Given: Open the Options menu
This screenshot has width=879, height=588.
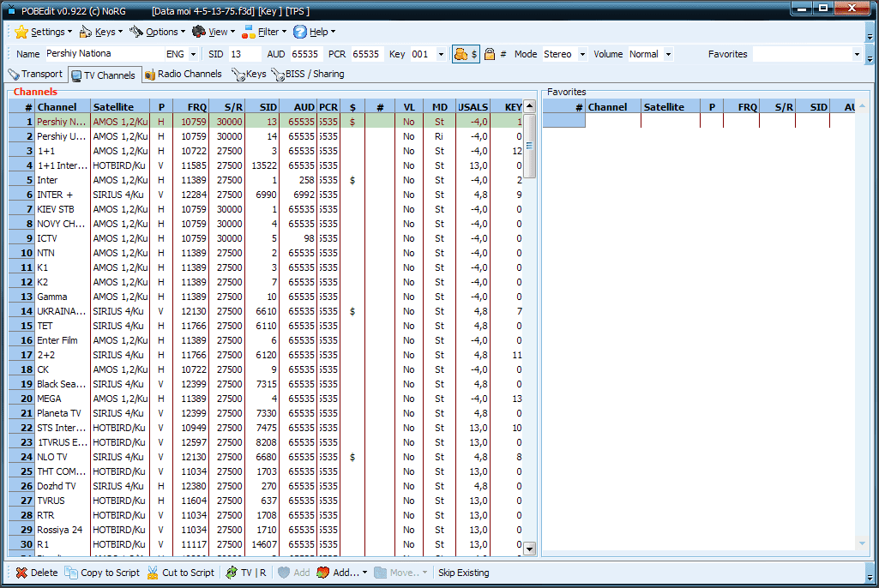Looking at the screenshot, I should (x=157, y=32).
